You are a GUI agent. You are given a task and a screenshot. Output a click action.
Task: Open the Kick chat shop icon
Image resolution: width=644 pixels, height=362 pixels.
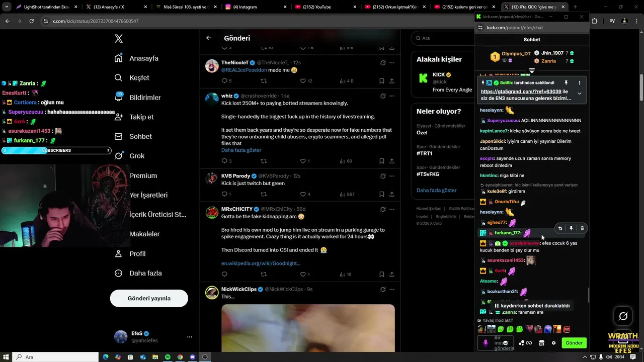pos(541,343)
